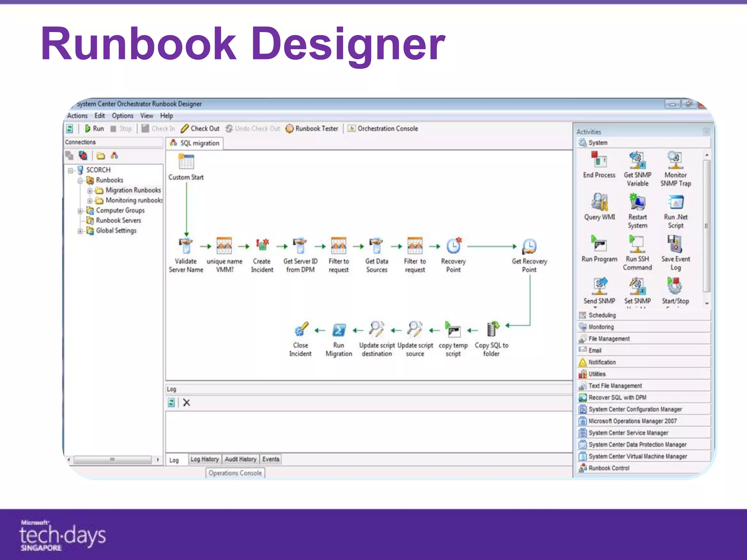The width and height of the screenshot is (747, 560).
Task: Expand the Scheduling activities category
Action: click(x=602, y=315)
